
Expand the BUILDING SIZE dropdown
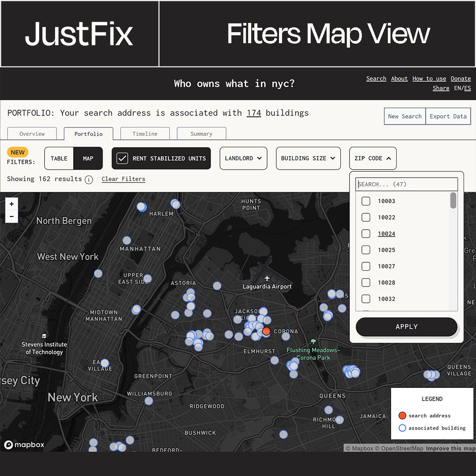(308, 158)
